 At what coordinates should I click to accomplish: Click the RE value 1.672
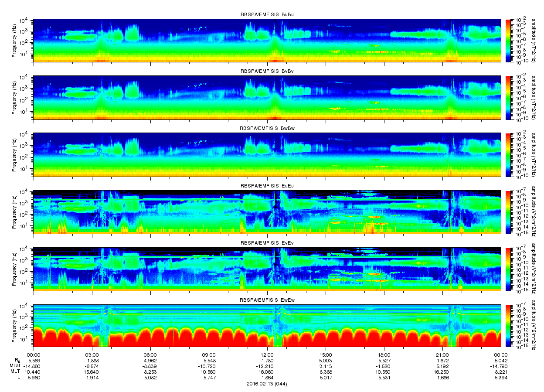pos(442,361)
